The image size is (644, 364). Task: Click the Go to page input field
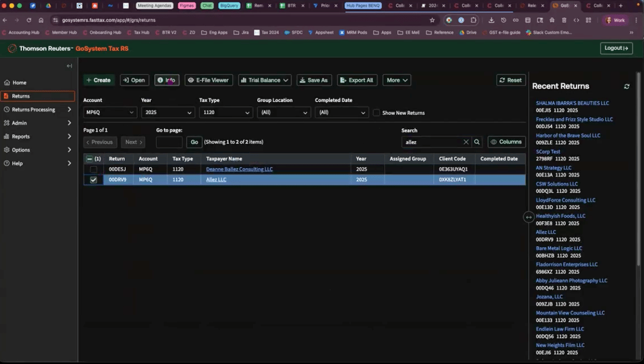(169, 142)
